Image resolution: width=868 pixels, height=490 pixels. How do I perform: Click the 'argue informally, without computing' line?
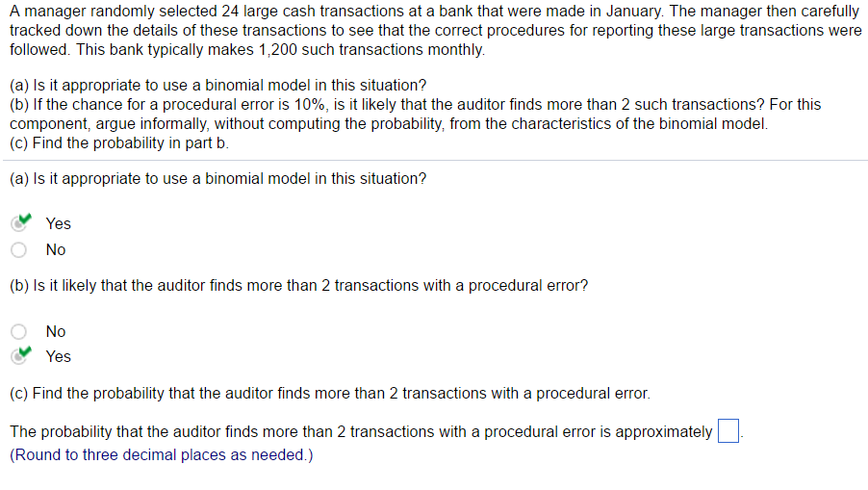coord(385,123)
